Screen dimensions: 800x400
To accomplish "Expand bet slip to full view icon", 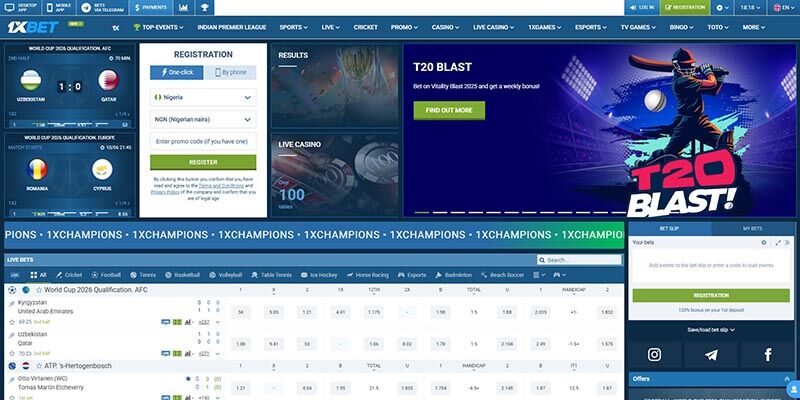I will [x=778, y=243].
